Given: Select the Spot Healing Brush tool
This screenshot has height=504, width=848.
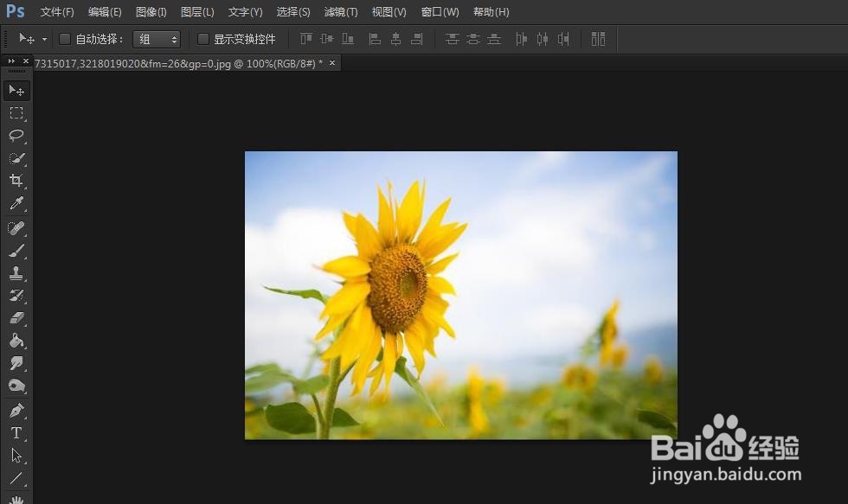Looking at the screenshot, I should (x=16, y=228).
